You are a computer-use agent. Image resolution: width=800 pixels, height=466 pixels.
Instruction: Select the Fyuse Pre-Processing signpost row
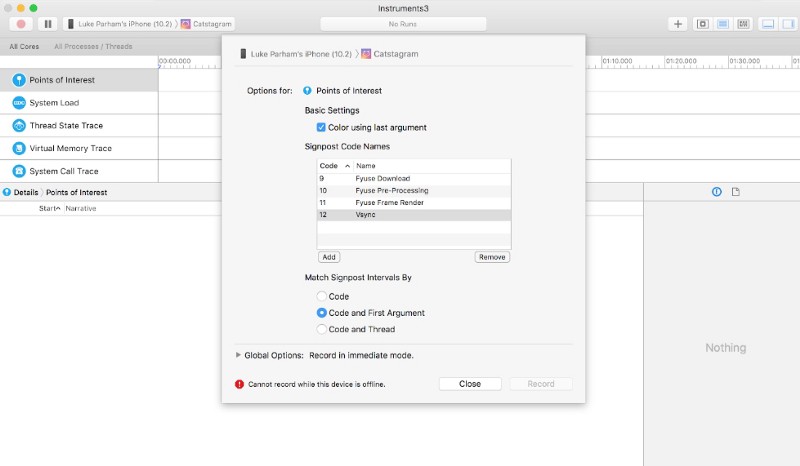(414, 190)
